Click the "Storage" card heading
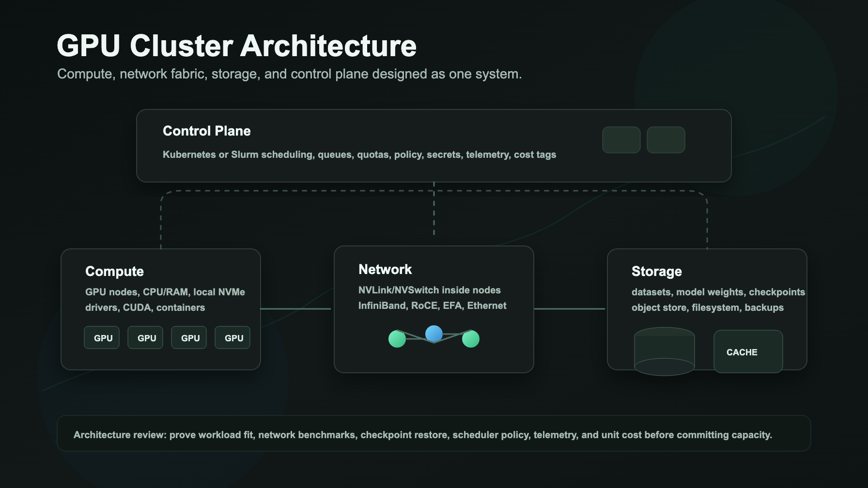This screenshot has width=868, height=488. pos(657,272)
